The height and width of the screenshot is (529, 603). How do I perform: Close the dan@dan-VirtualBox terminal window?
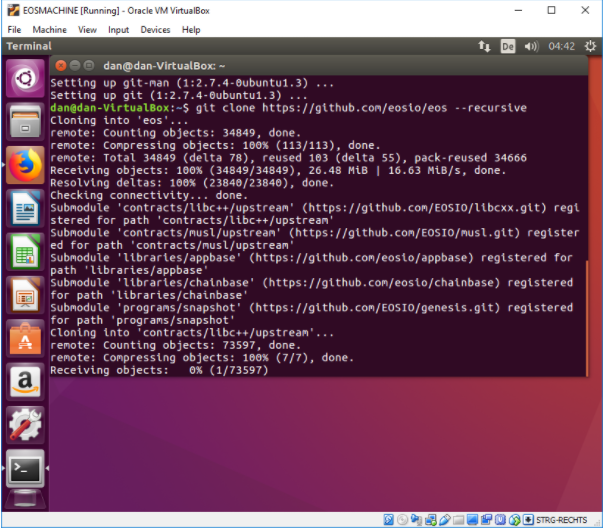point(61,66)
